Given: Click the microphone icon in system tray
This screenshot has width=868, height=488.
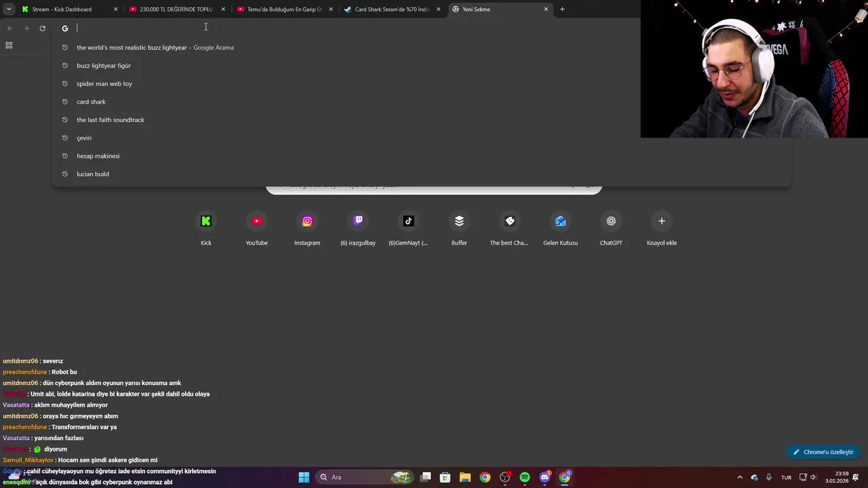Looking at the screenshot, I should tap(768, 477).
